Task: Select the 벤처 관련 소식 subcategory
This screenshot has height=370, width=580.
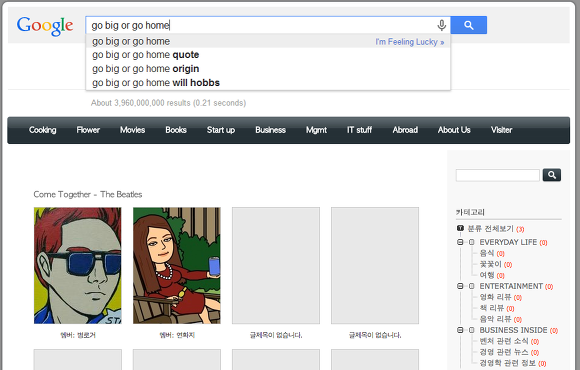Action: (504, 341)
